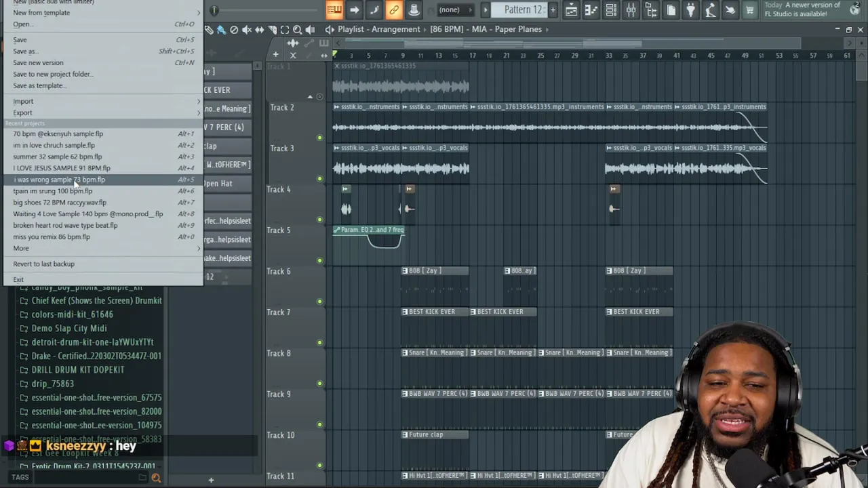
Task: Mute Track 3 using its green dot
Action: point(319,178)
